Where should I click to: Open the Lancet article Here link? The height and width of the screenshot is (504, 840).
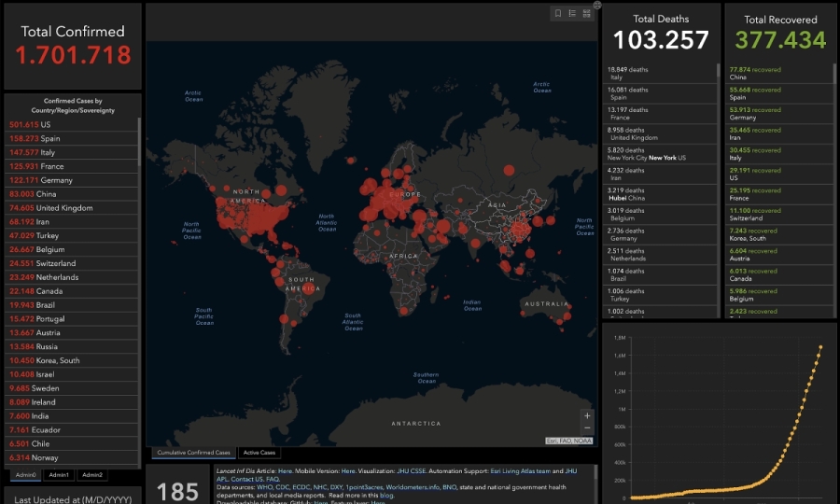(x=285, y=471)
